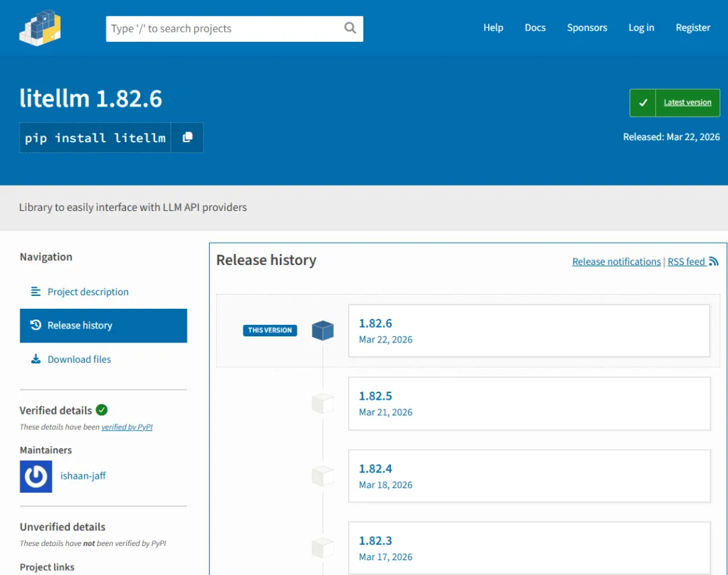Click the PyPI logo in the header
728x575 pixels.
pos(40,28)
